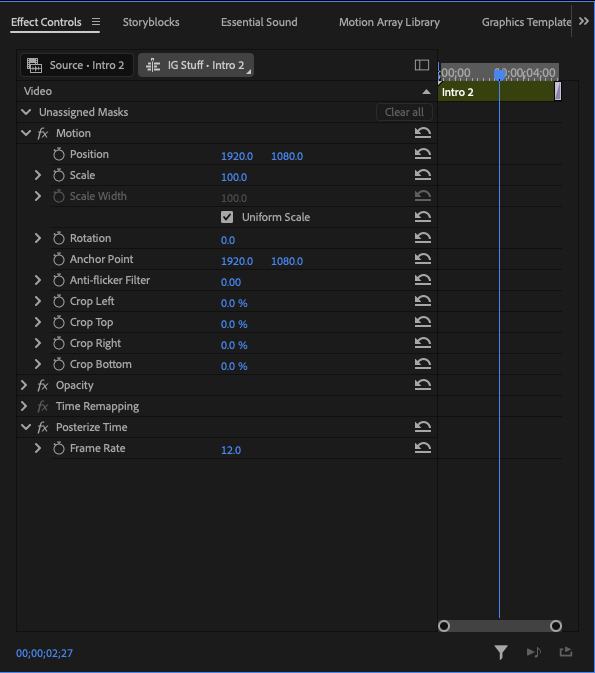Viewport: 595px width, 673px height.
Task: Open the filter properties funnel icon
Action: pos(501,652)
